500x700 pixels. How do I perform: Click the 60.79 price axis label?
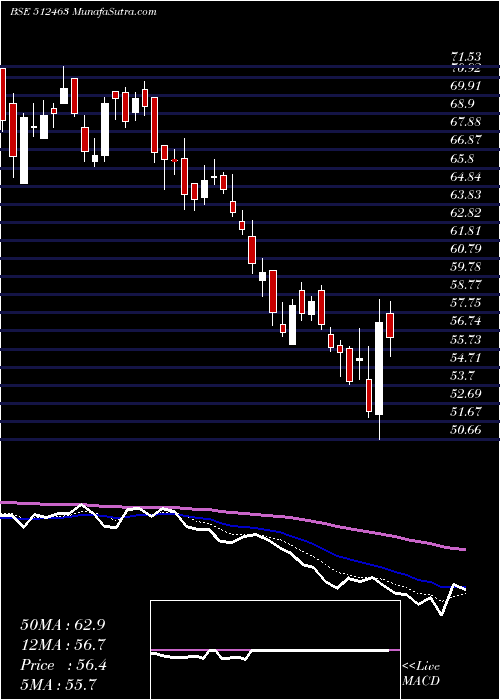point(466,249)
